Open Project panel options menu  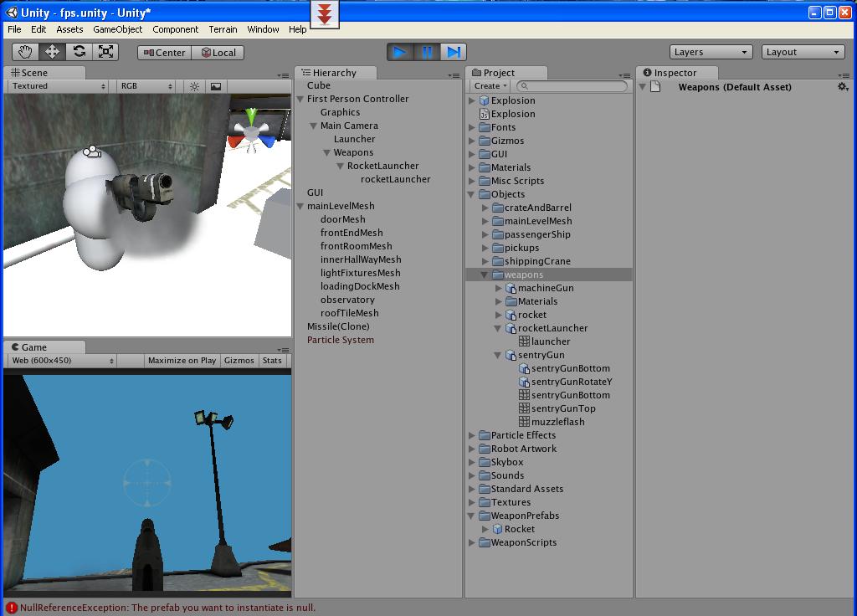pos(624,75)
